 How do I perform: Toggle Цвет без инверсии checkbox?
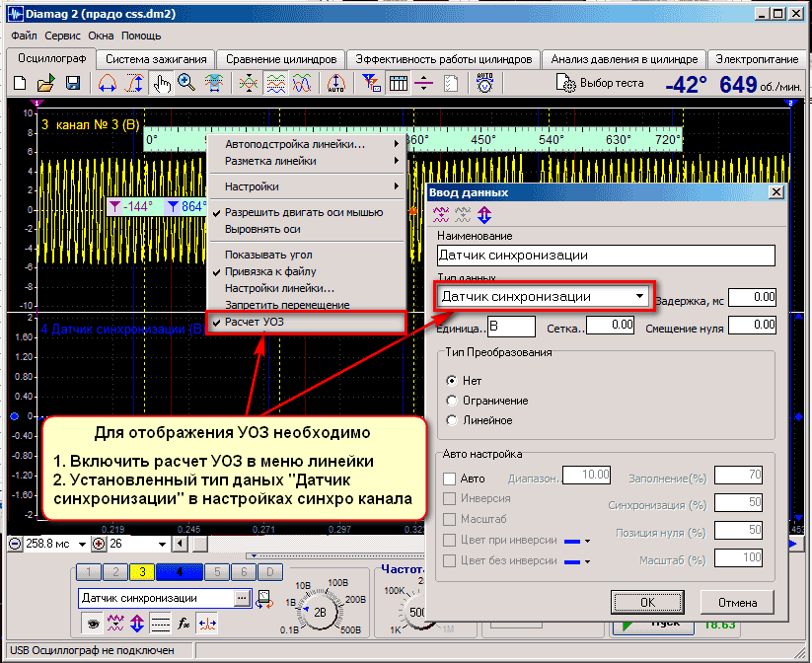point(450,560)
